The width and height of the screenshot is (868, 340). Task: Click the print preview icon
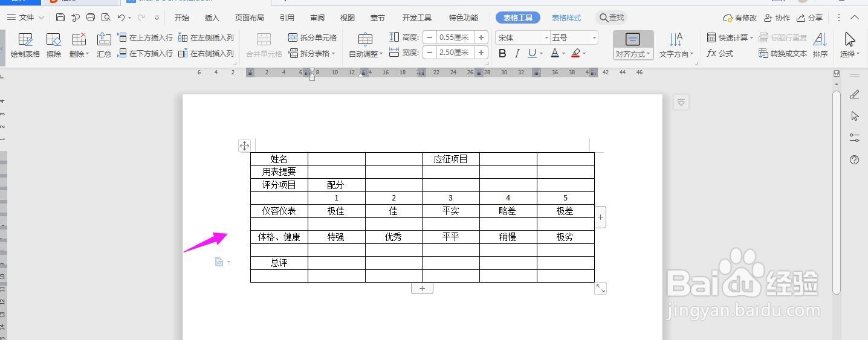tap(106, 18)
